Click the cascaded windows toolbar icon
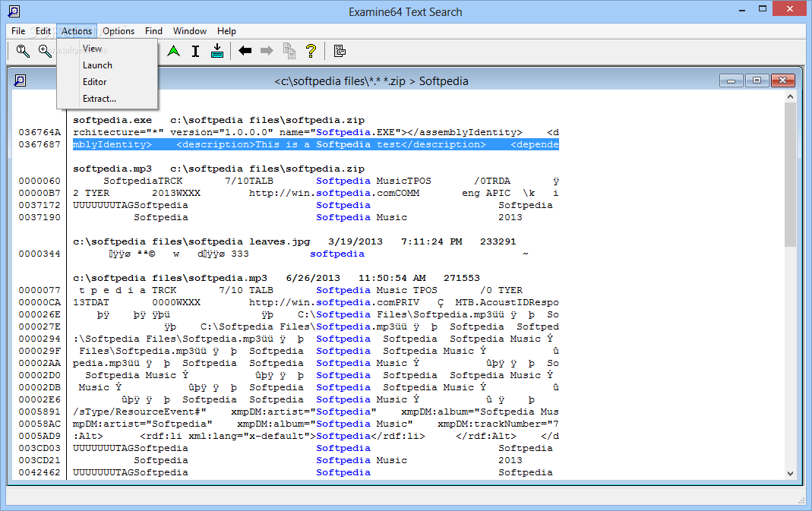This screenshot has height=511, width=812. pyautogui.click(x=340, y=51)
